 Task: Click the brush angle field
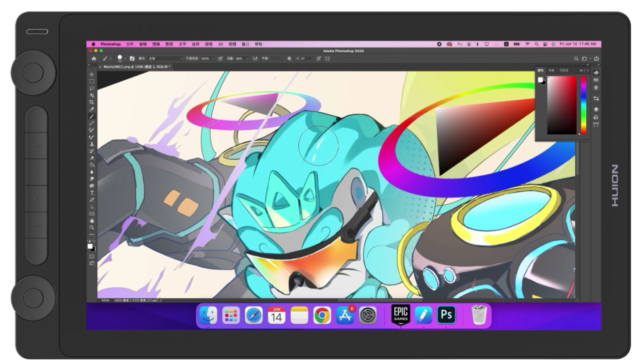306,59
